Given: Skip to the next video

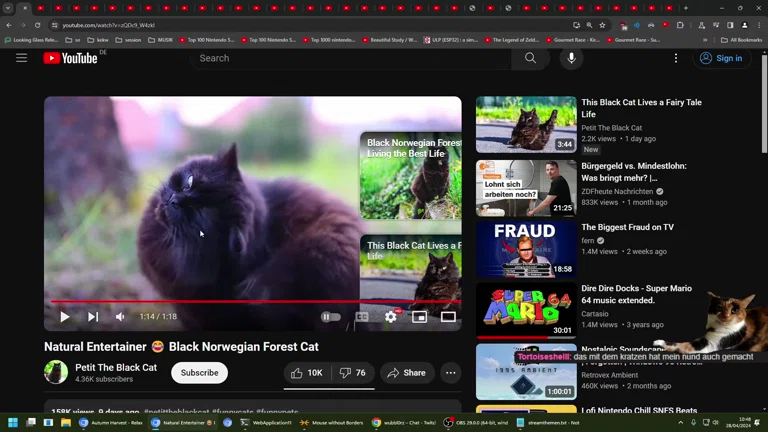Looking at the screenshot, I should pyautogui.click(x=93, y=317).
